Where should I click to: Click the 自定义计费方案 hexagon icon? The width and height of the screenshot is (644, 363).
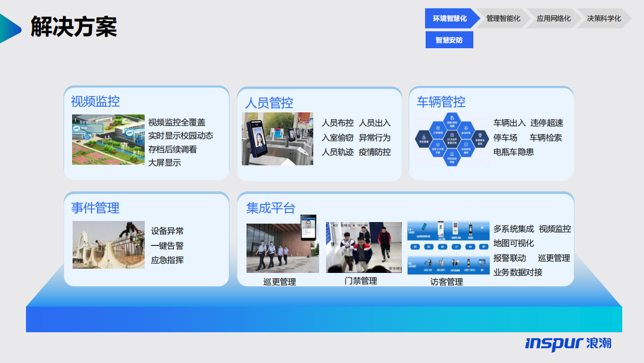coord(438,148)
